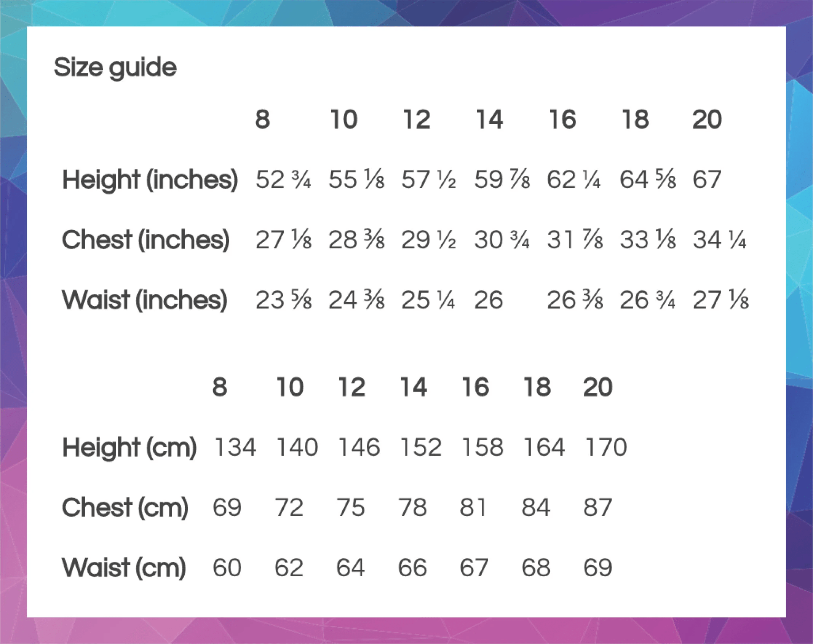Viewport: 813px width, 644px height.
Task: Click the "Chest (inches)" row label
Action: coord(146,240)
